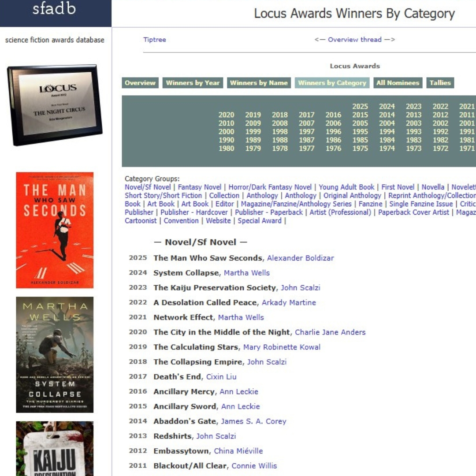Switch to Winners by Name tab
The height and width of the screenshot is (476, 476).
[259, 83]
